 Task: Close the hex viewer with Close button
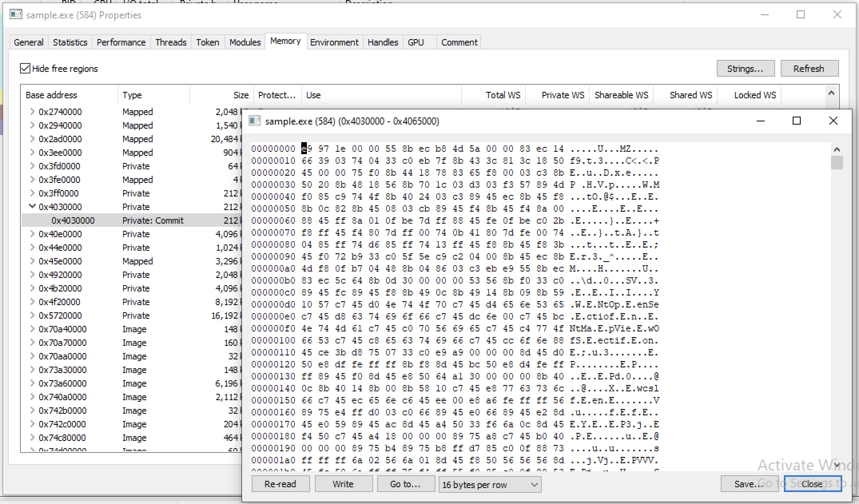812,484
